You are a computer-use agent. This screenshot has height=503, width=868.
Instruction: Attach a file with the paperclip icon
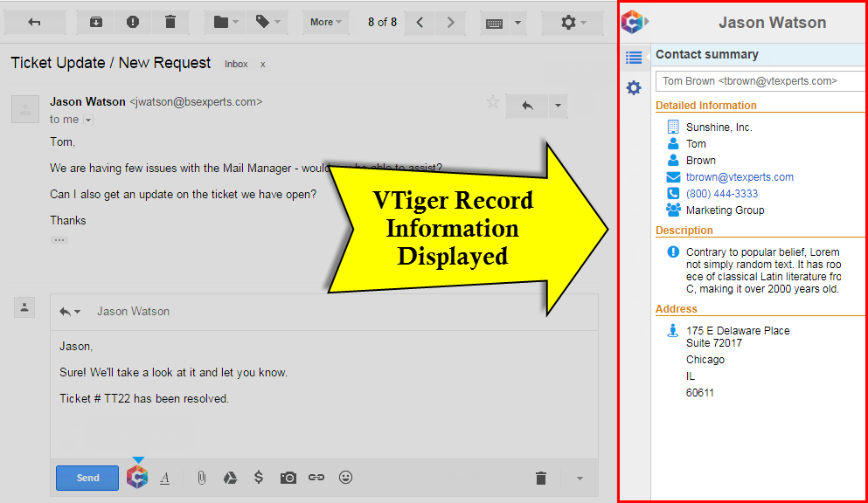pyautogui.click(x=201, y=477)
